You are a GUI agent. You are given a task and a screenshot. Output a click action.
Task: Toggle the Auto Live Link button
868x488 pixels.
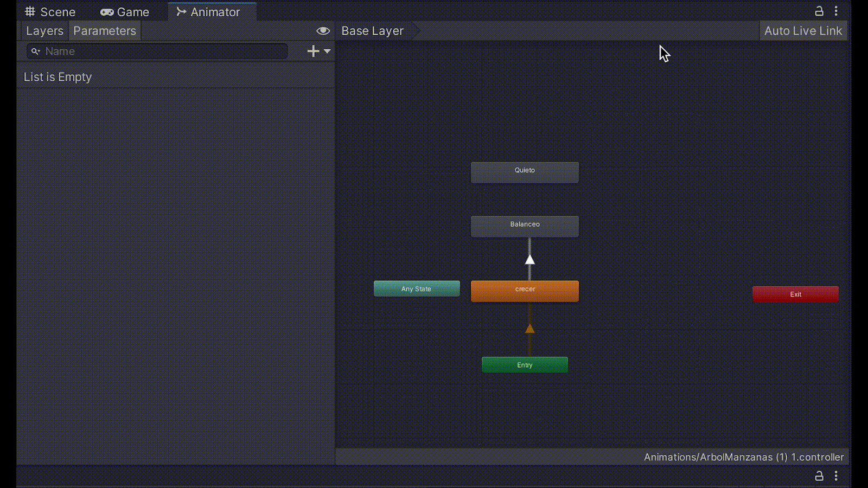coord(803,31)
